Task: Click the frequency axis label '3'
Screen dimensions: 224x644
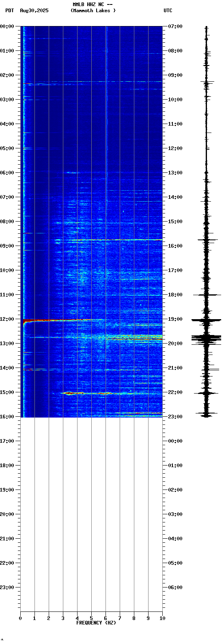Action: coord(63,618)
